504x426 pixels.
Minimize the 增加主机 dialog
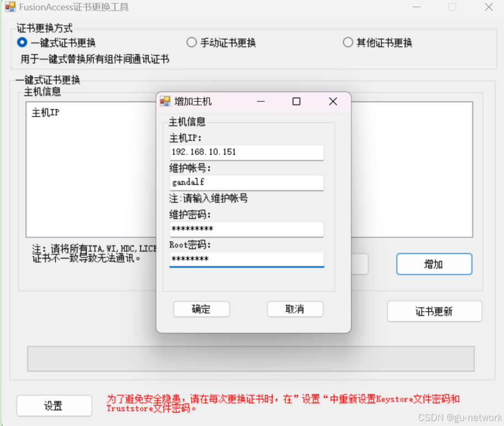(x=261, y=102)
